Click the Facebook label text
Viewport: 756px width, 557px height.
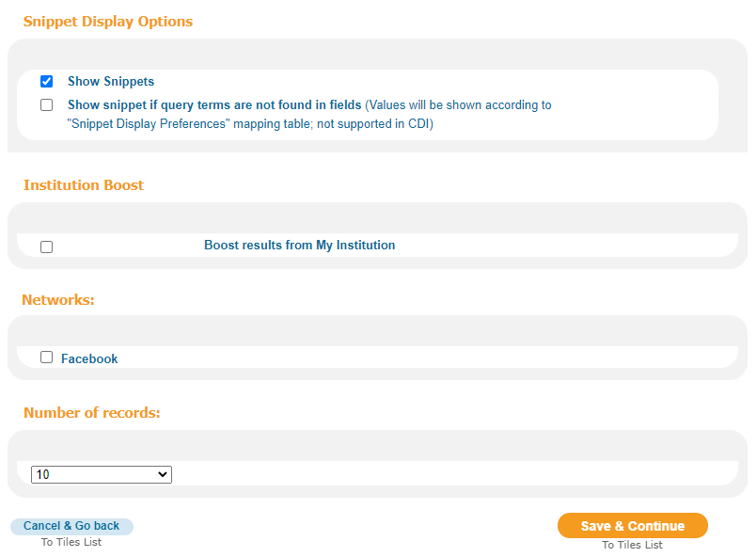coord(89,358)
